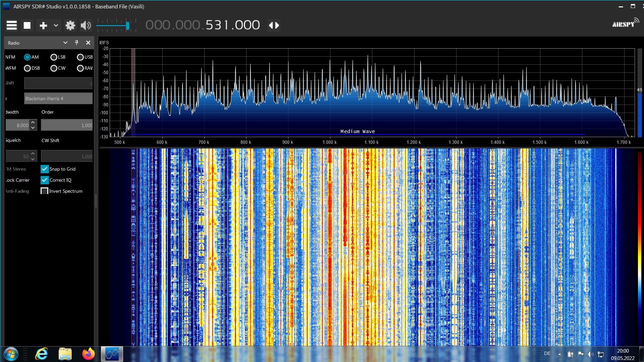Click the tuning style arrows icon
Screen dimensions: 644x362
coord(274,25)
